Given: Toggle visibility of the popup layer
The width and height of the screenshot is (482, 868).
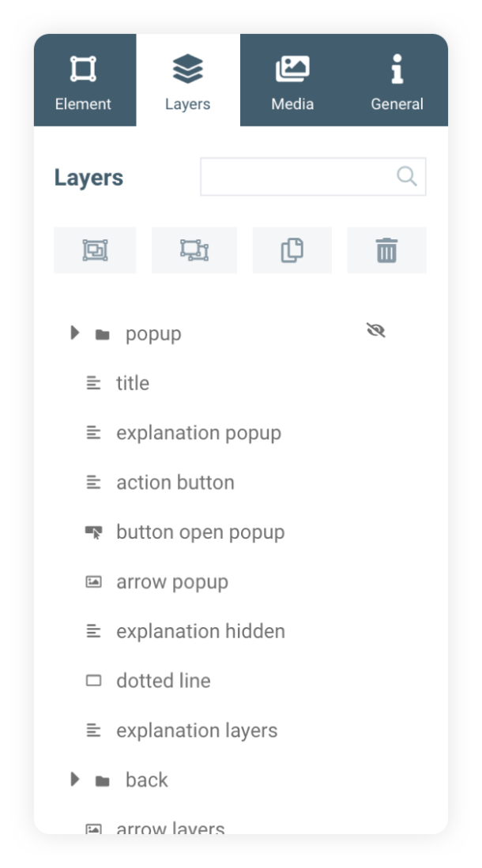Looking at the screenshot, I should pyautogui.click(x=376, y=331).
